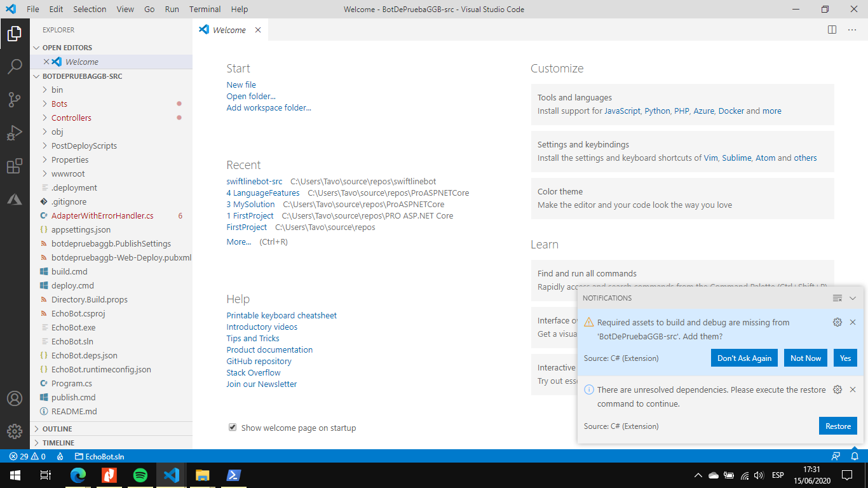Screen dimensions: 868x488
Task: Configure the missing assets notification
Action: coord(837,322)
